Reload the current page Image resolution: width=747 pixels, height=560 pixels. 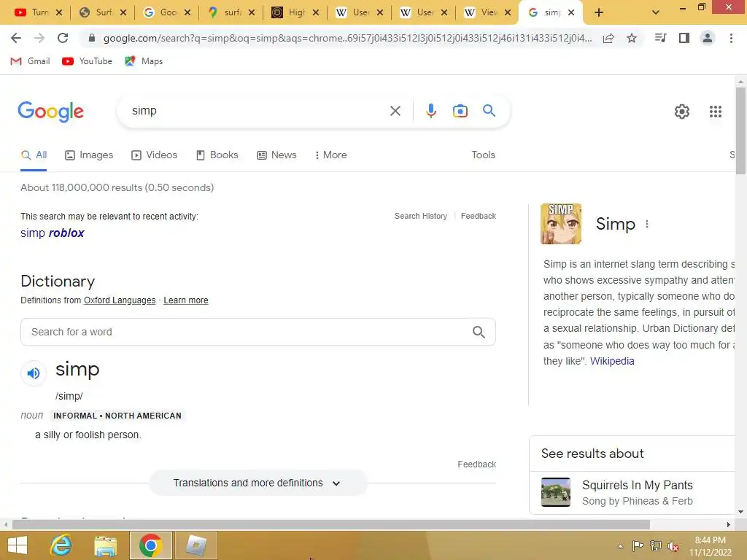(x=63, y=38)
